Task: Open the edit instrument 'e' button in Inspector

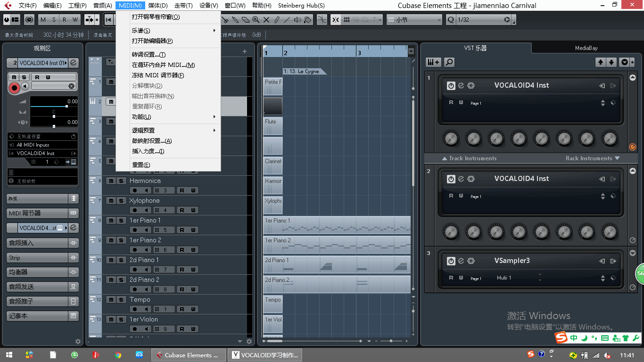Action: (74, 63)
